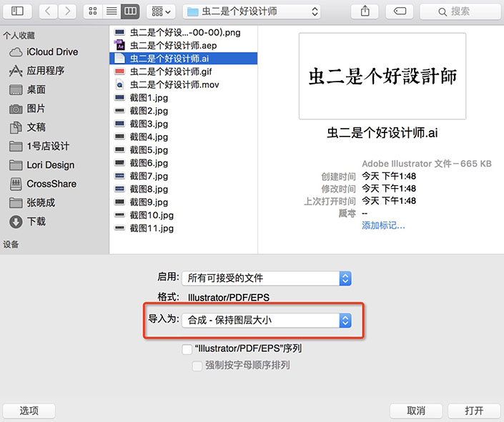Select iCloud Drive in sidebar
Image resolution: width=504 pixels, height=422 pixels.
44,51
